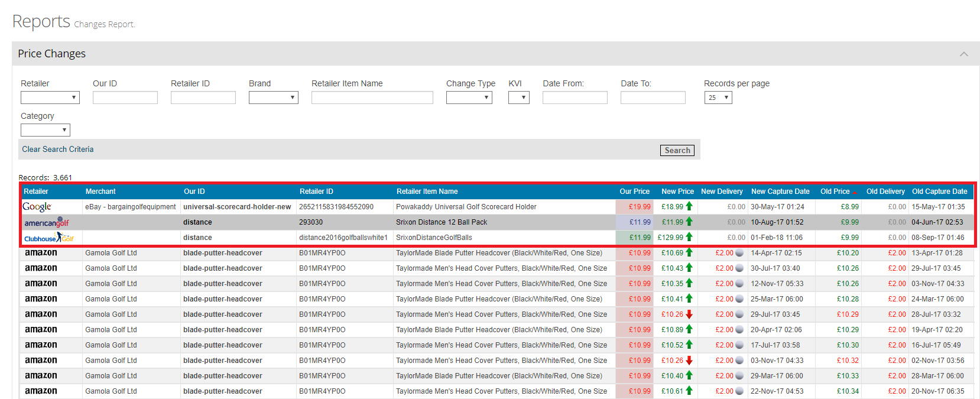
Task: Sort by New Price column header
Action: tap(677, 192)
